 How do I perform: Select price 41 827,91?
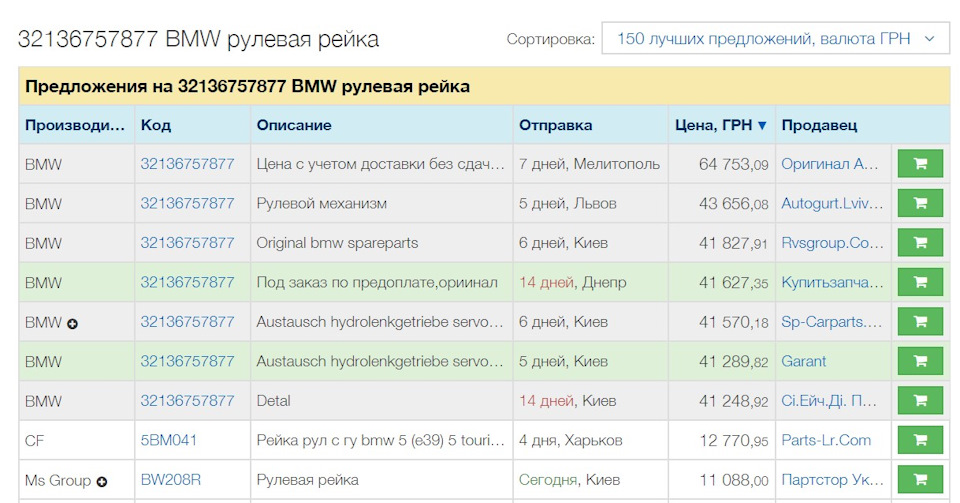pos(733,243)
